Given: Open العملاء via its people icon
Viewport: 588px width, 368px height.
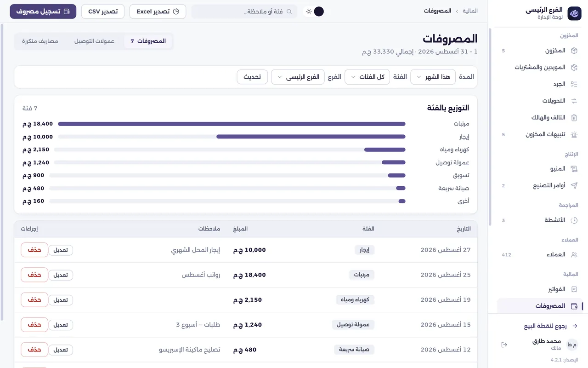Looking at the screenshot, I should 574,254.
